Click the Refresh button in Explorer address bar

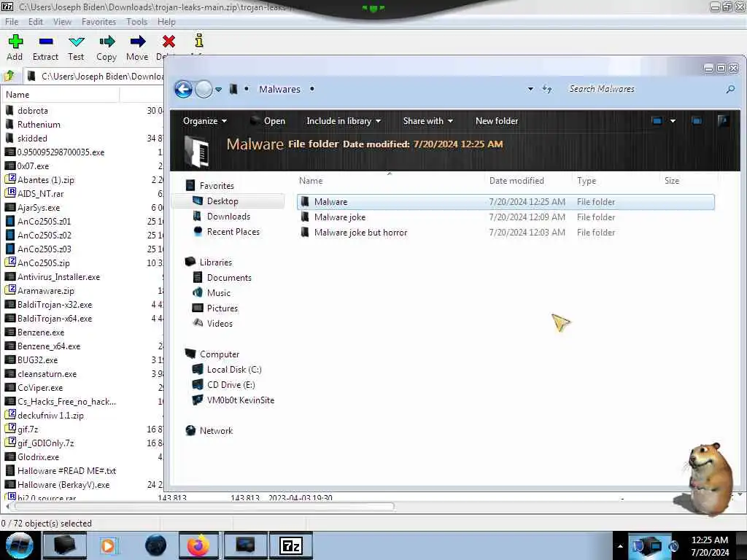(547, 89)
